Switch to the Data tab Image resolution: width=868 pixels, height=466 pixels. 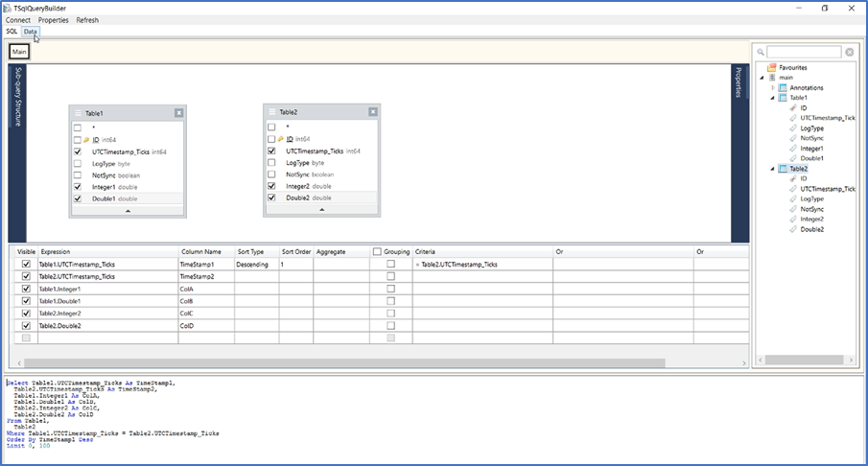click(x=31, y=32)
